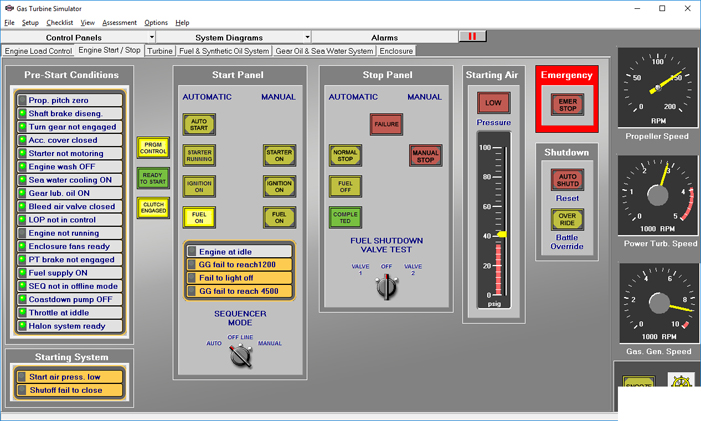
Task: Click the manual FUEL ON button
Action: point(279,217)
